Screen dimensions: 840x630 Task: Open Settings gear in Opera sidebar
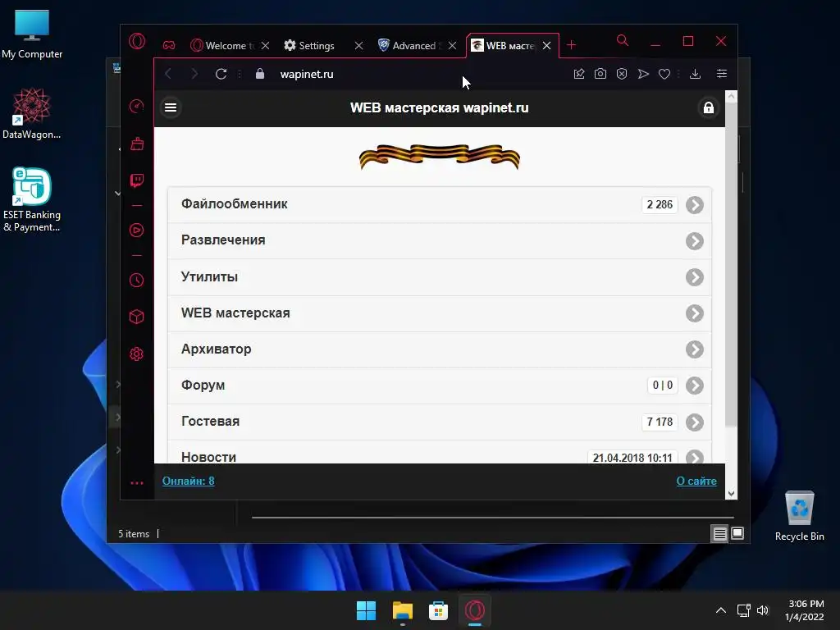(x=137, y=354)
